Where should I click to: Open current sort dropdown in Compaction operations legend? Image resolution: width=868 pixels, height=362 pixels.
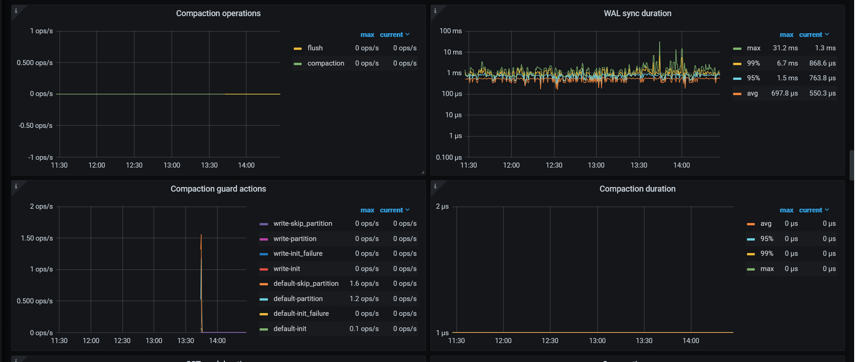pos(395,35)
